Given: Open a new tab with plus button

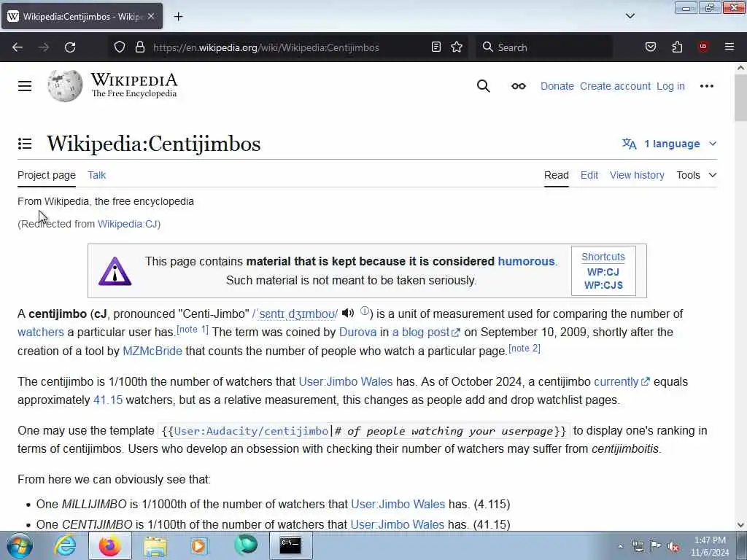Looking at the screenshot, I should point(178,17).
